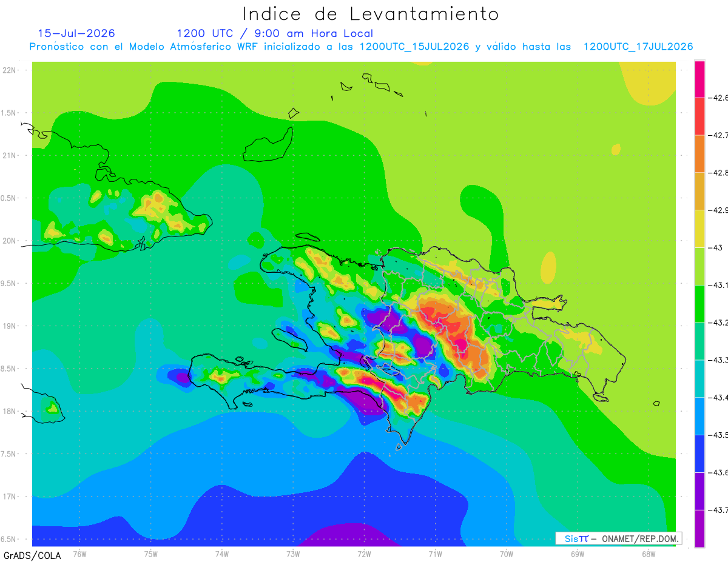The width and height of the screenshot is (728, 562).
Task: Click the dark green colorbar segment below -43.1
Action: tap(699, 304)
